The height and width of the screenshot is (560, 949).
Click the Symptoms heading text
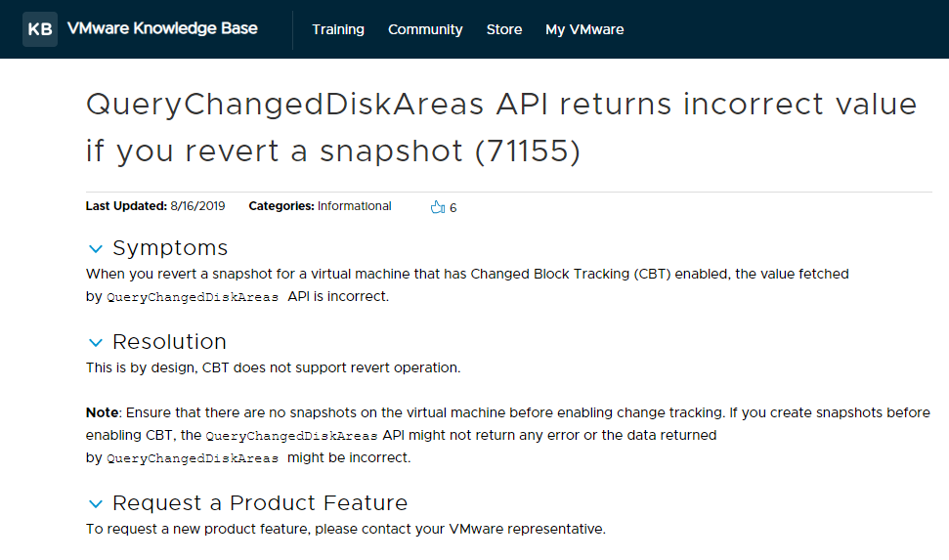[x=170, y=247]
